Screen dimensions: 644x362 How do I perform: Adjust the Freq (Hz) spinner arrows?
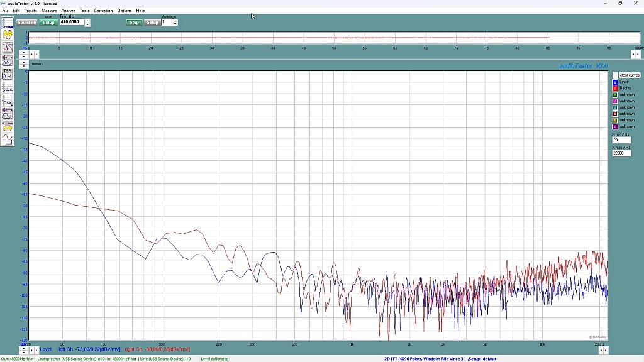[87, 23]
